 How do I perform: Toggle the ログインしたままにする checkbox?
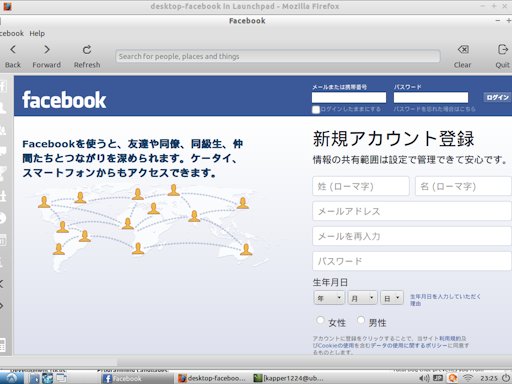(x=316, y=109)
